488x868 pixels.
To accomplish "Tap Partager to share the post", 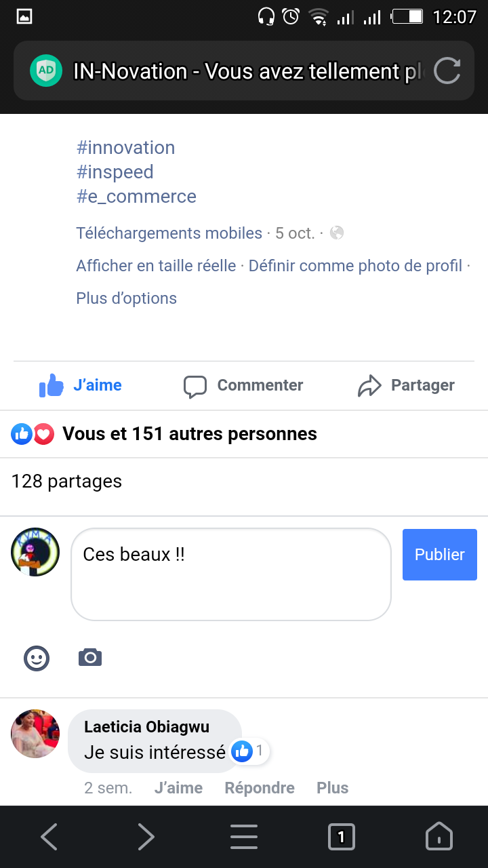I will pyautogui.click(x=406, y=385).
